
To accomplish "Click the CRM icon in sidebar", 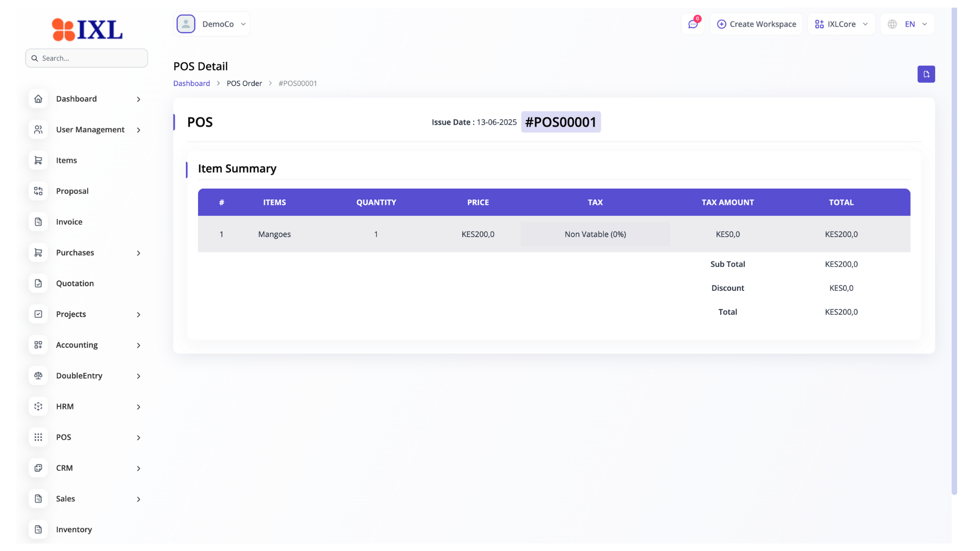I will pyautogui.click(x=38, y=468).
